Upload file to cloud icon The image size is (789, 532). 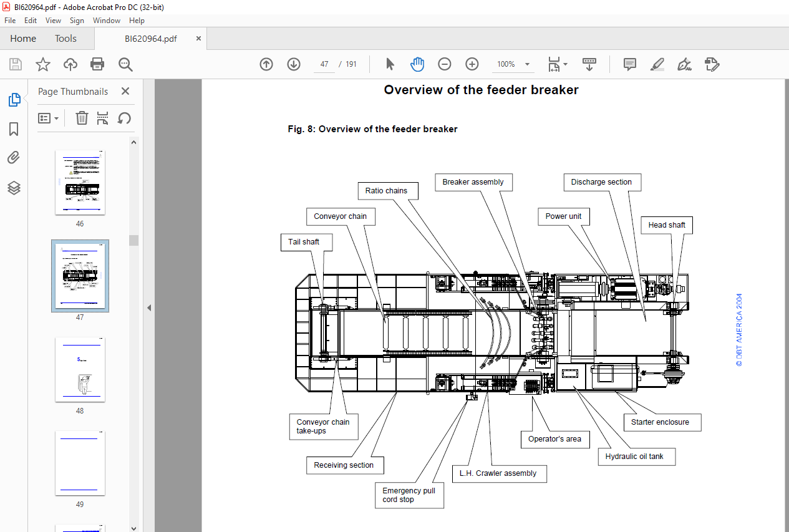[x=70, y=64]
